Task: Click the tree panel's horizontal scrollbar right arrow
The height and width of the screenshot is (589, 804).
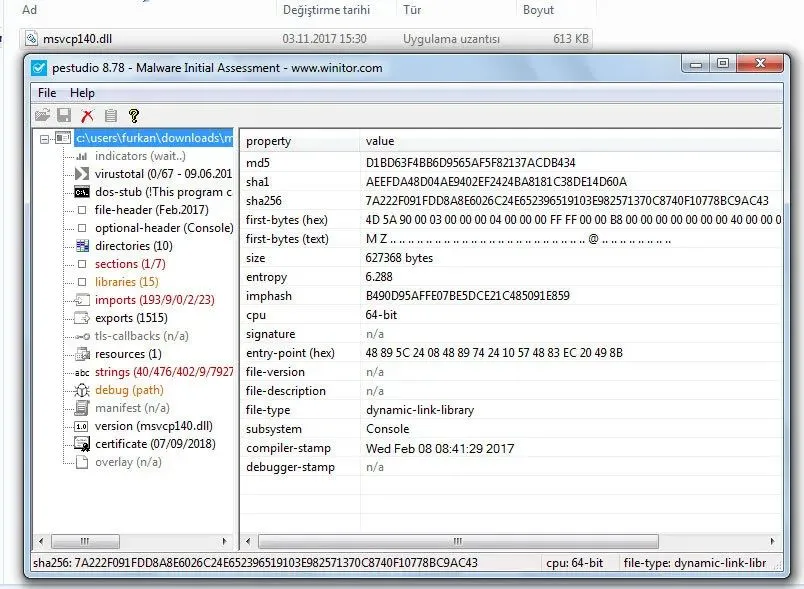Action: 225,541
